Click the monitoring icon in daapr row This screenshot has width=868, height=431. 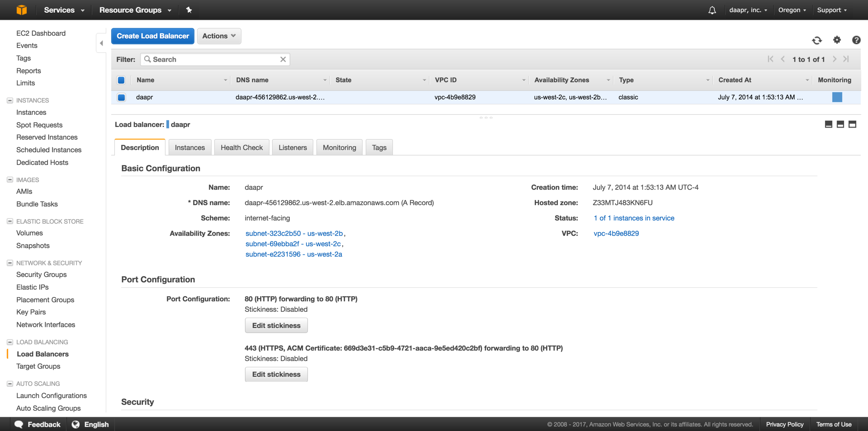click(837, 97)
